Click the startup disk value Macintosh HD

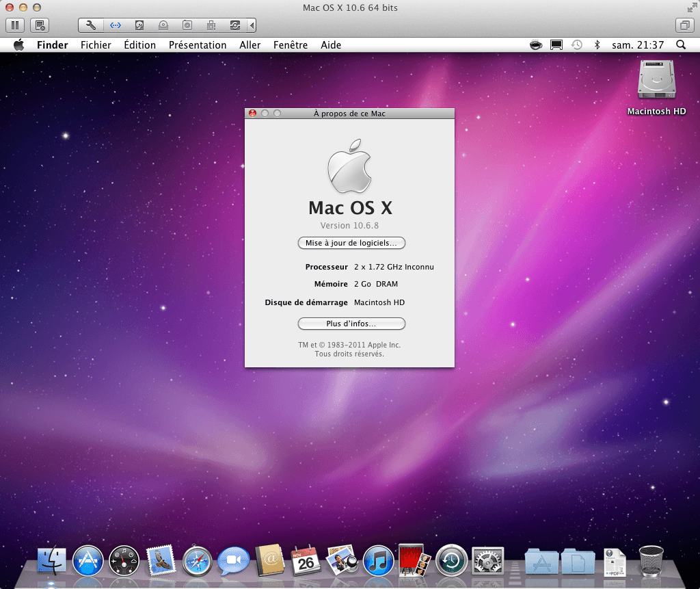pyautogui.click(x=379, y=302)
